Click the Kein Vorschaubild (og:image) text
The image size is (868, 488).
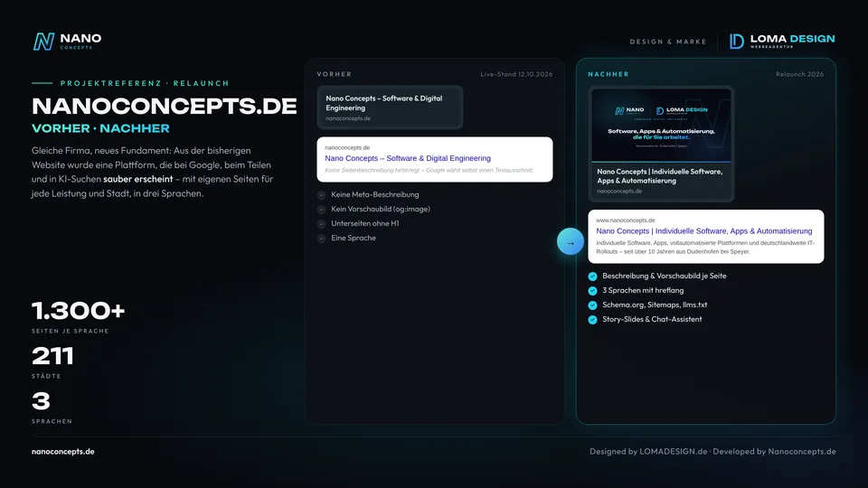(x=381, y=209)
